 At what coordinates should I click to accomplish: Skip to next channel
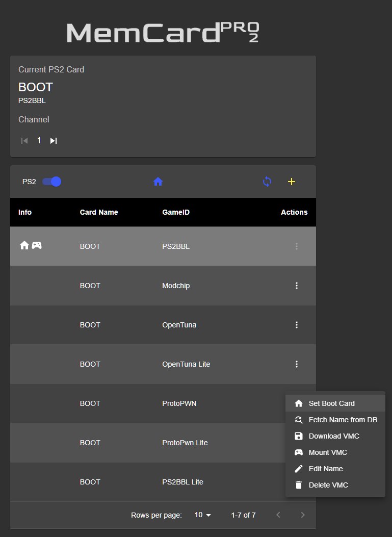point(54,141)
